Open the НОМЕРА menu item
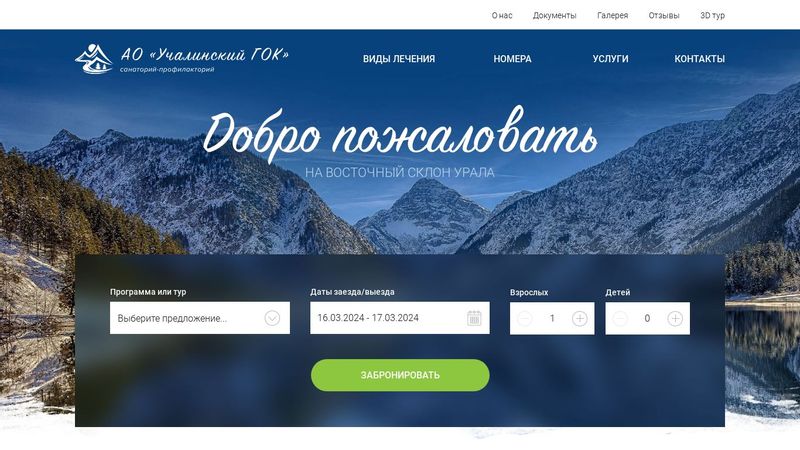Screen dimensions: 800x450 (x=512, y=59)
